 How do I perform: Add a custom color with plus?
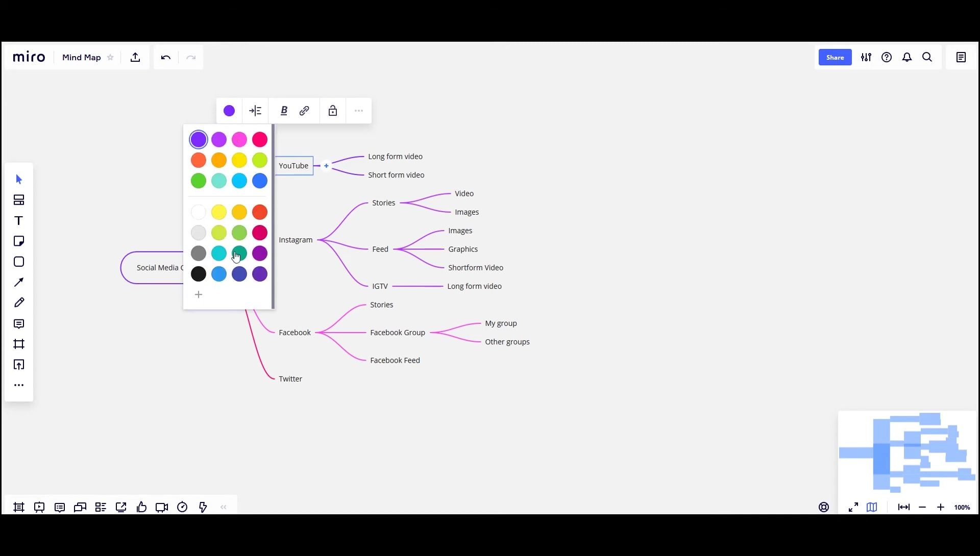point(199,295)
